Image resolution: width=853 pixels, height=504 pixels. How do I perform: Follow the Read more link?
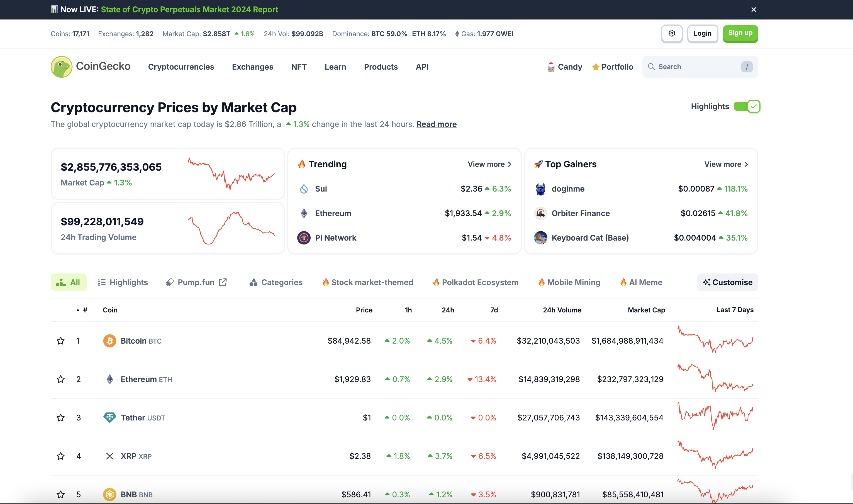tap(437, 124)
